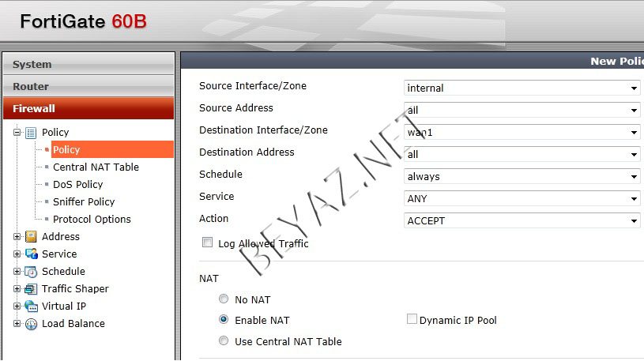Choose Use Central NAT Table option
This screenshot has height=361, width=644.
[224, 340]
